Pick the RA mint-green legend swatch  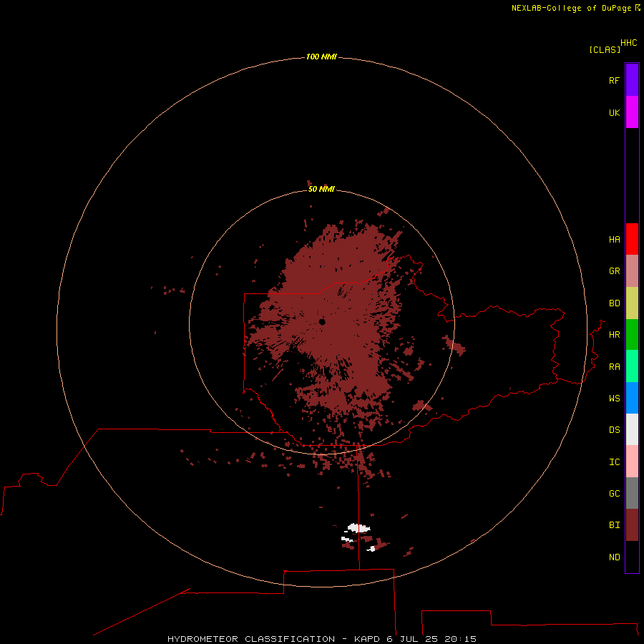[x=632, y=366]
